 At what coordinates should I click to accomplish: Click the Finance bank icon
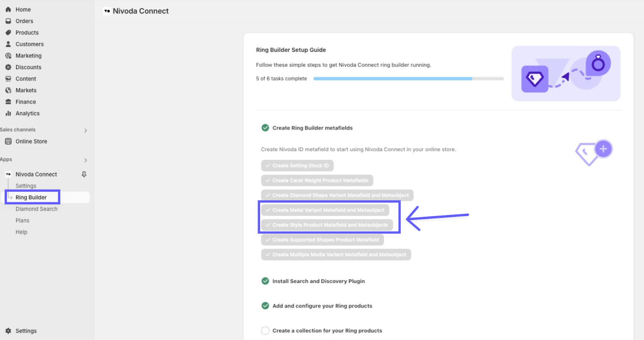click(x=8, y=102)
